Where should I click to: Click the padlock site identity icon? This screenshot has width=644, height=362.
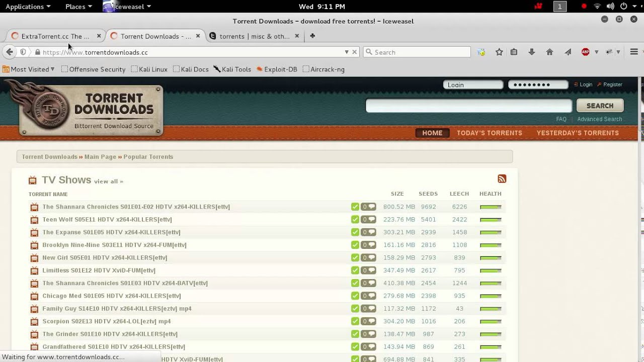click(37, 52)
